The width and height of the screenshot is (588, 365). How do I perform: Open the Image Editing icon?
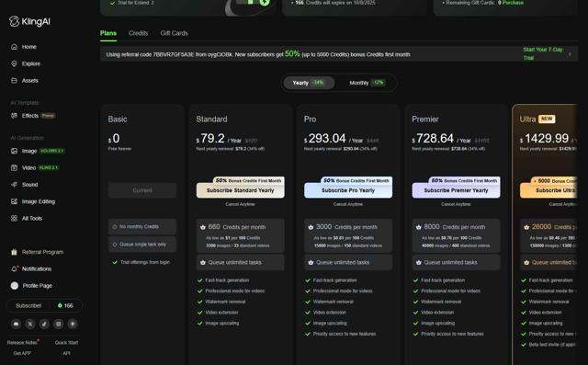point(15,201)
